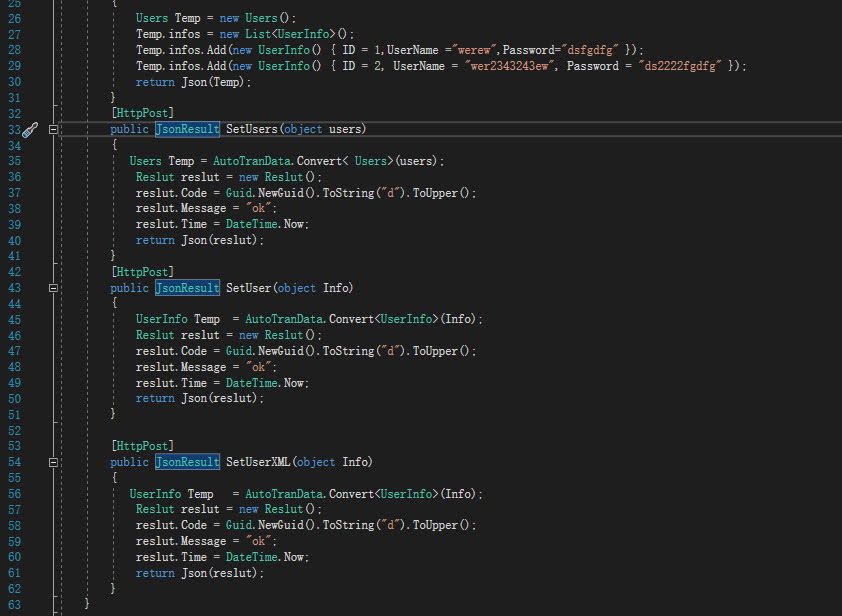This screenshot has width=842, height=616.
Task: Click [HttpPost] attribute above SetUserXML
Action: pyautogui.click(x=142, y=446)
